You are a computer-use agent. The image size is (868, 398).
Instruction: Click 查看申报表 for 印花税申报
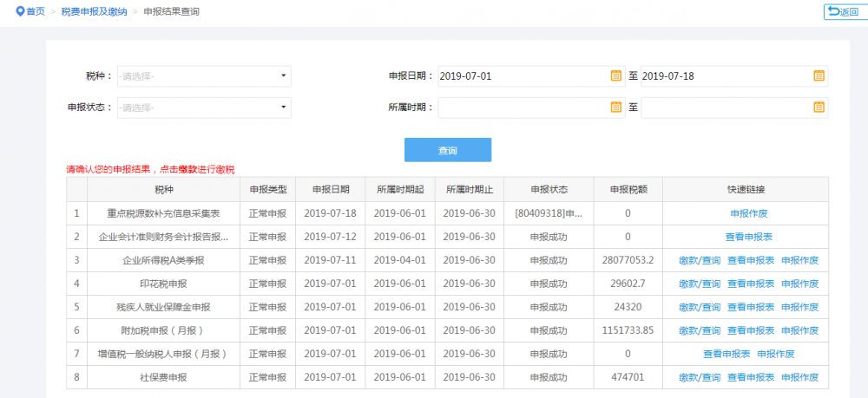click(x=751, y=284)
